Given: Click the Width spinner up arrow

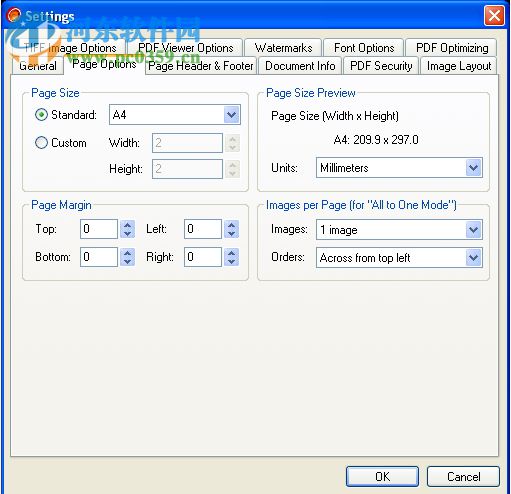Looking at the screenshot, I should [x=233, y=139].
